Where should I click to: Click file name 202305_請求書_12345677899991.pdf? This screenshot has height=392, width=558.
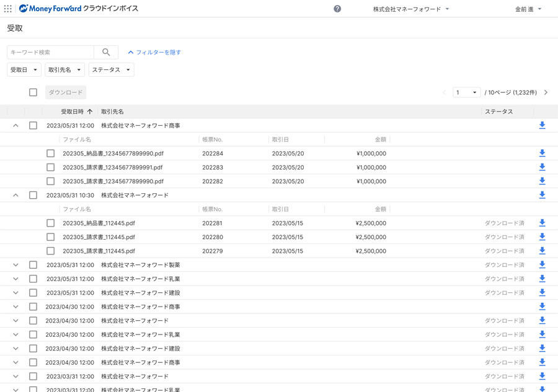pyautogui.click(x=112, y=167)
